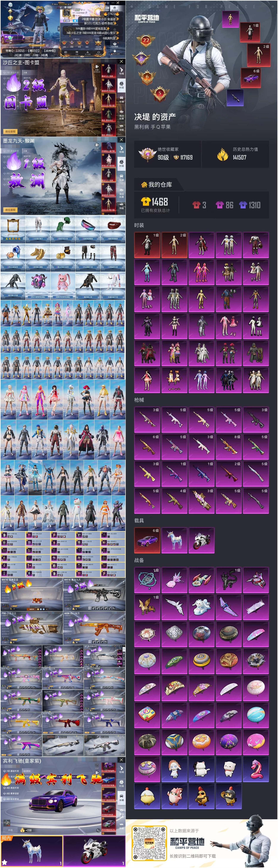
Task: Select the 1级 outfit in 时装 grid
Action: [147, 245]
